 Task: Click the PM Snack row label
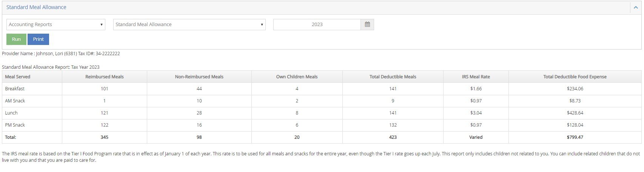15,125
